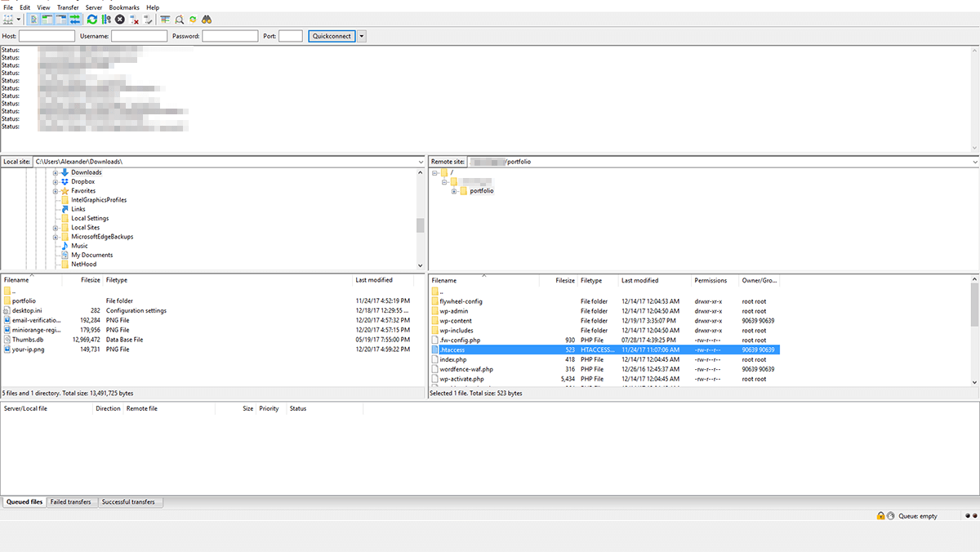Viewport: 980px width, 552px height.
Task: Expand the Downloads folder in local tree
Action: coord(56,172)
